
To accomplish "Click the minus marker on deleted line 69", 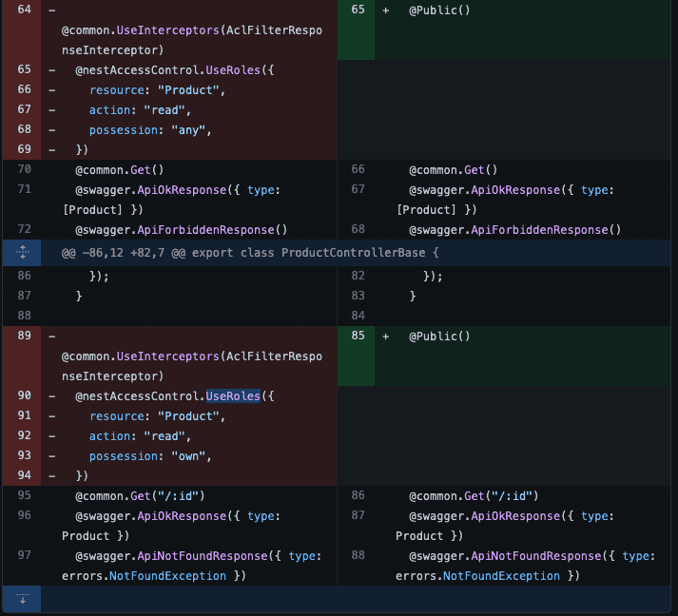I will (51, 149).
